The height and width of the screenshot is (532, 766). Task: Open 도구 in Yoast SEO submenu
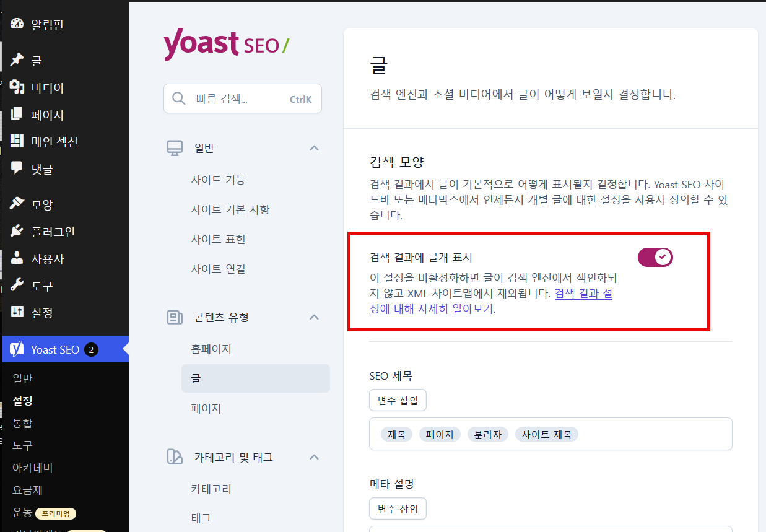click(x=22, y=445)
